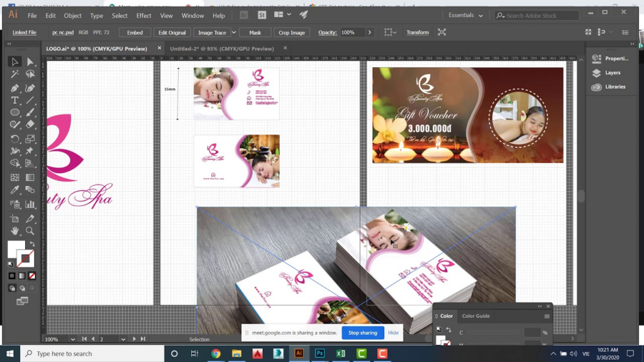Activate the Type tool
This screenshot has height=362, width=644.
pos(15,99)
